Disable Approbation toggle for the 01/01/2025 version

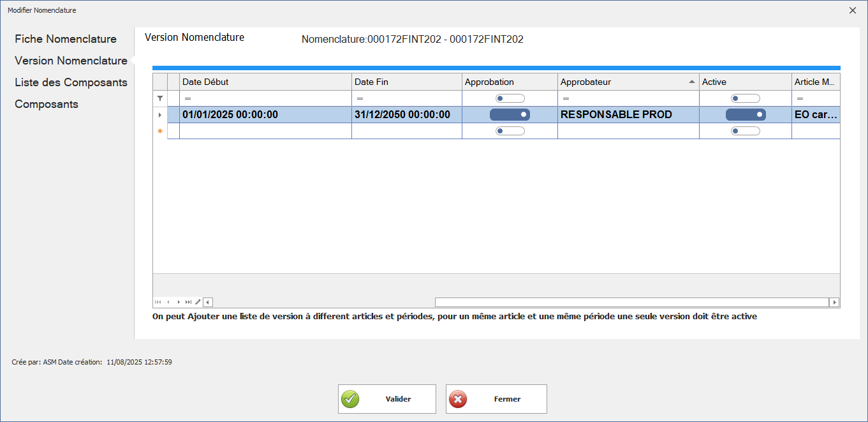click(510, 115)
